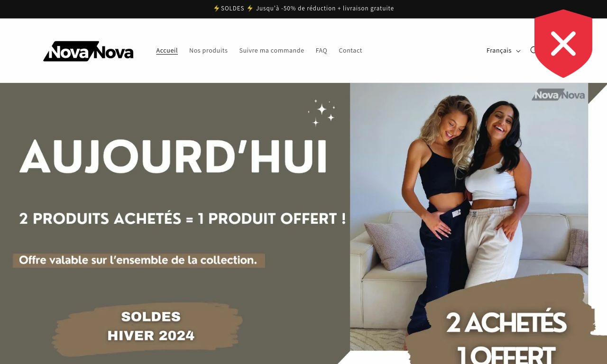Screen dimensions: 607x364
Task: Click the lightning bolt before SOLDES
Action: click(216, 9)
